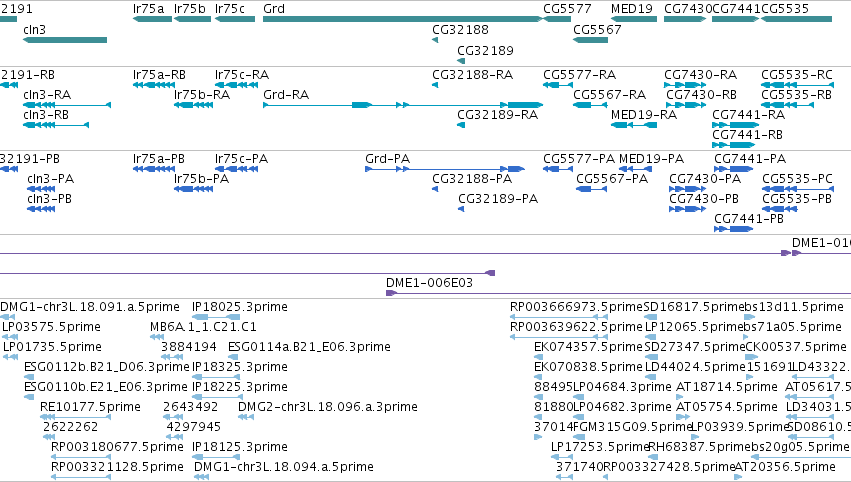
Task: Click the AT18714.5prime EST label
Action: click(727, 388)
